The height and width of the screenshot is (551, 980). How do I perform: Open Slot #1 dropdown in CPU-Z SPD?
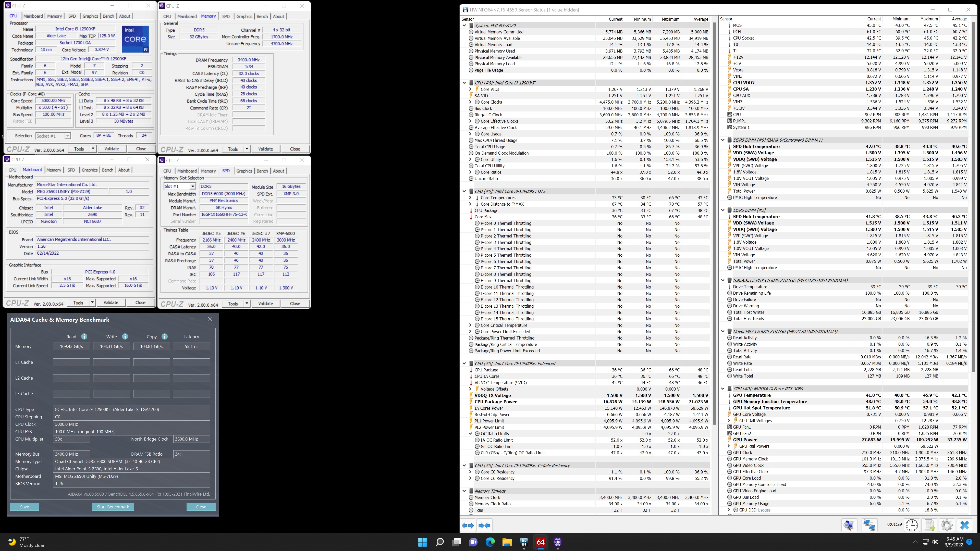(193, 186)
